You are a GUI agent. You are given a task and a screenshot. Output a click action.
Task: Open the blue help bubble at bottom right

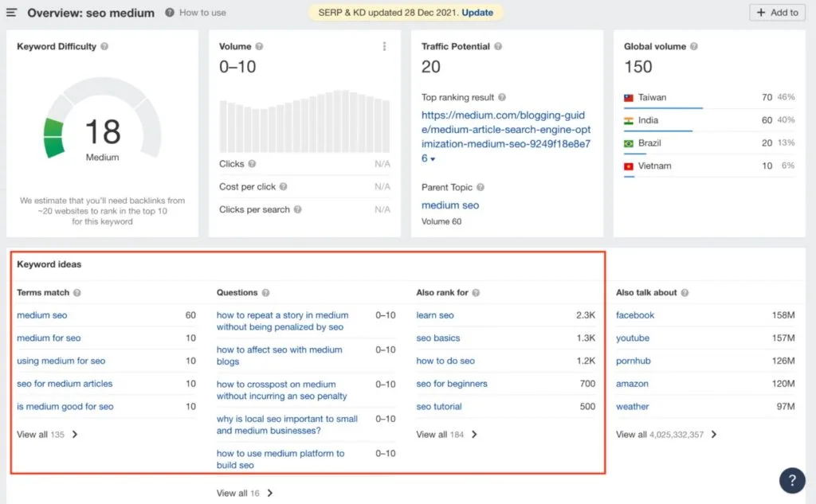point(791,480)
